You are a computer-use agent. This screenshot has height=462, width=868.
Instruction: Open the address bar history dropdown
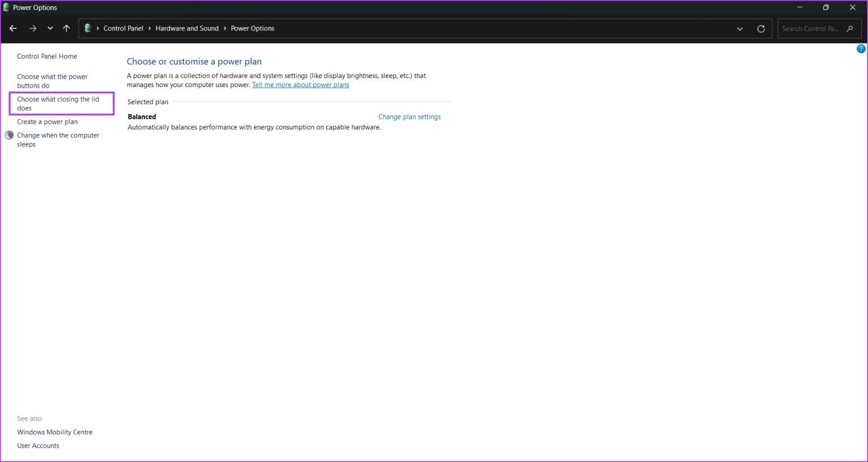click(x=740, y=29)
